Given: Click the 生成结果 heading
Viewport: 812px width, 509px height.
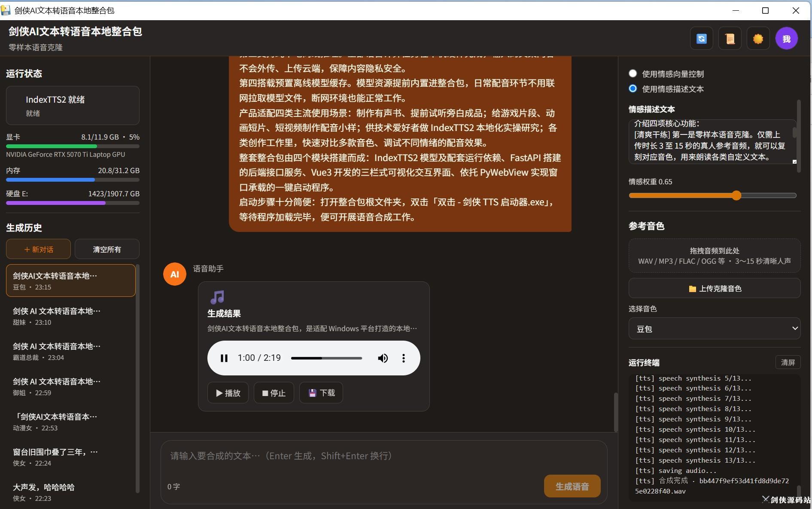Looking at the screenshot, I should click(x=224, y=314).
